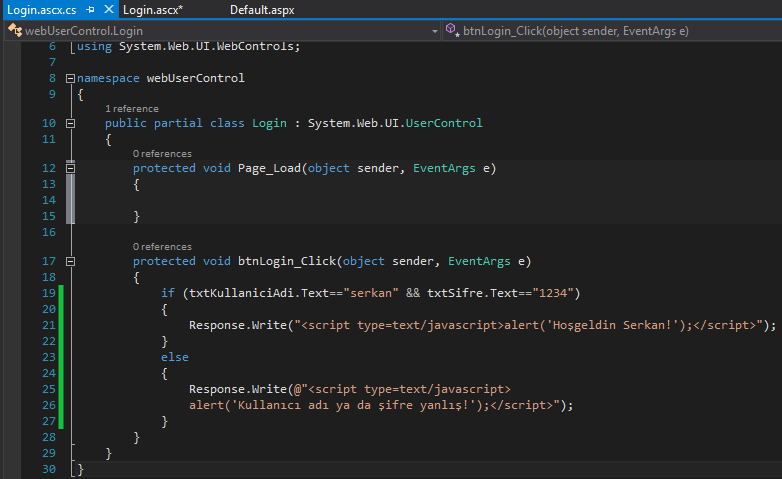782x479 pixels.
Task: Open '0 references' link above btnLogin_Click
Action: pyautogui.click(x=162, y=246)
